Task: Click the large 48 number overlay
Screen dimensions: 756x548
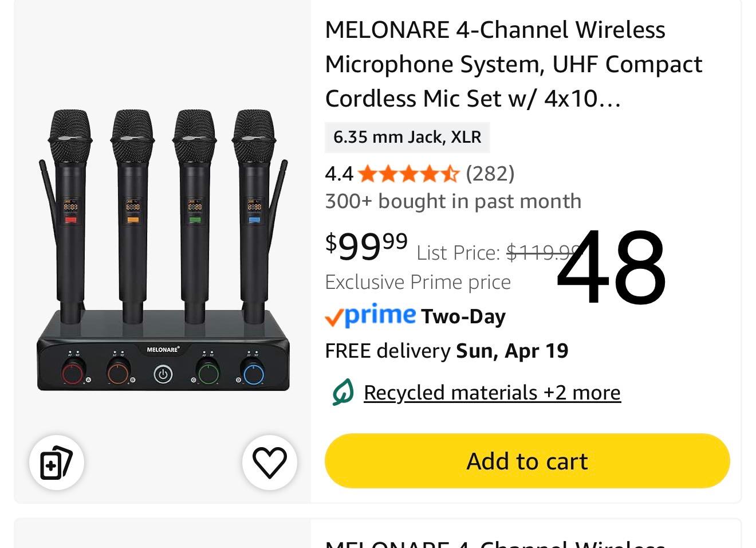Action: pyautogui.click(x=611, y=268)
